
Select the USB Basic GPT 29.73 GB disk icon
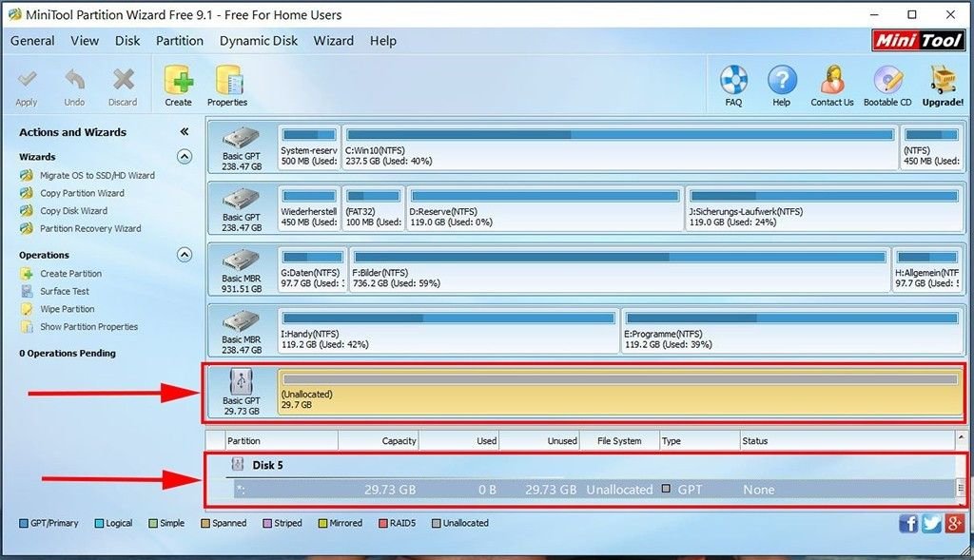coord(241,381)
